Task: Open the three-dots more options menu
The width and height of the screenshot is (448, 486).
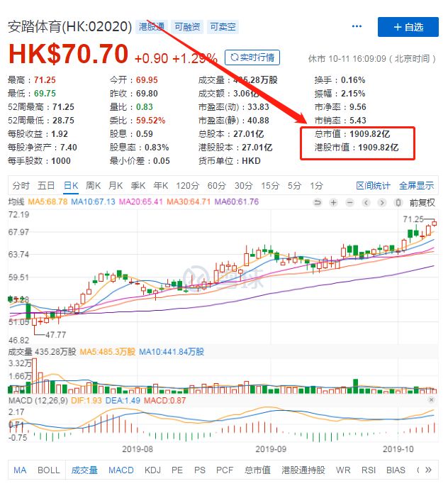Action: pos(357,27)
